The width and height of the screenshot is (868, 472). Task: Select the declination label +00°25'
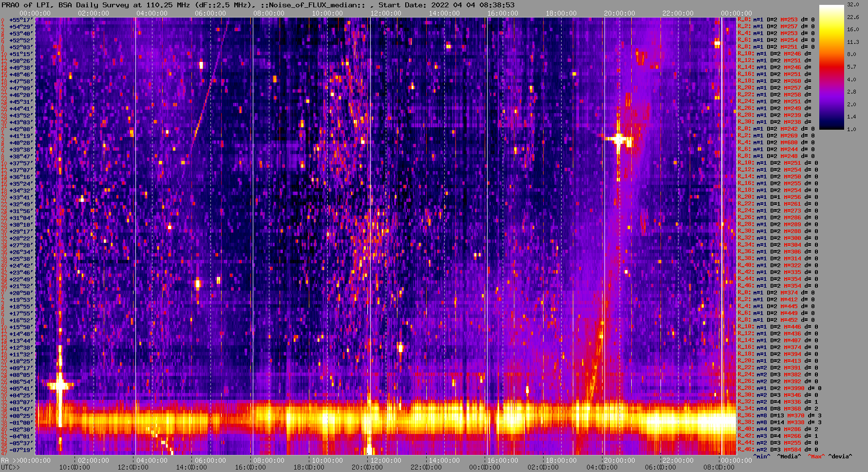20,415
